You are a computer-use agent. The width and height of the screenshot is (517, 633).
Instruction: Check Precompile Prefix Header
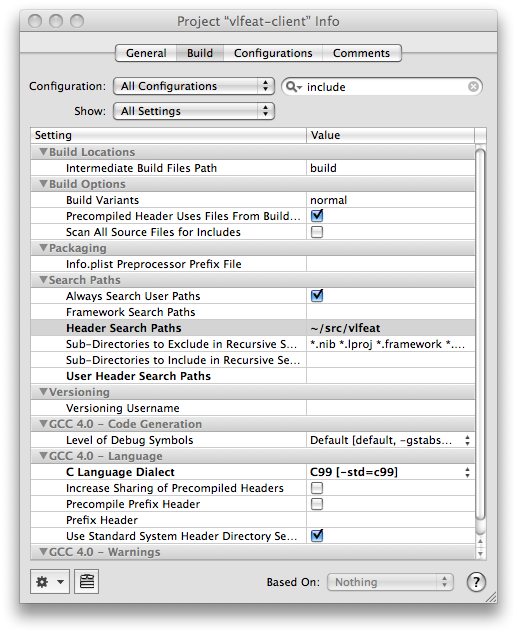pos(317,504)
